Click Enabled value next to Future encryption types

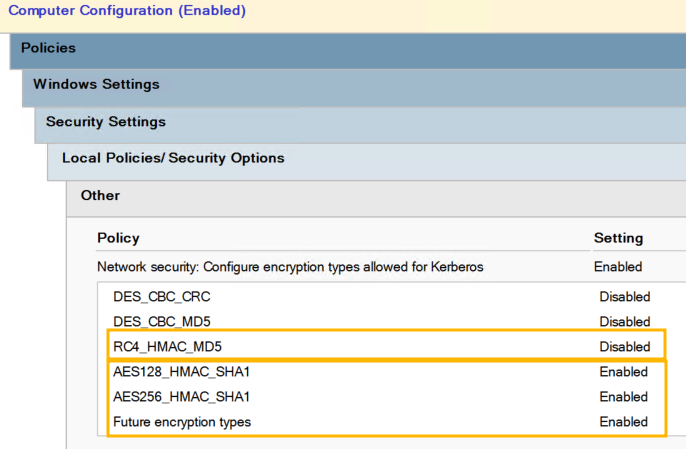coord(623,422)
